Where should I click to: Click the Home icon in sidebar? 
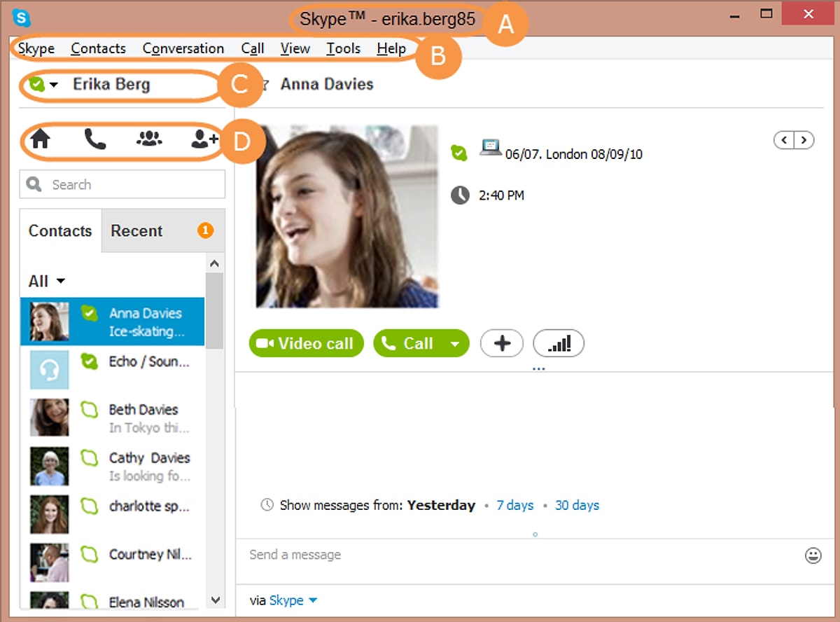[x=41, y=139]
